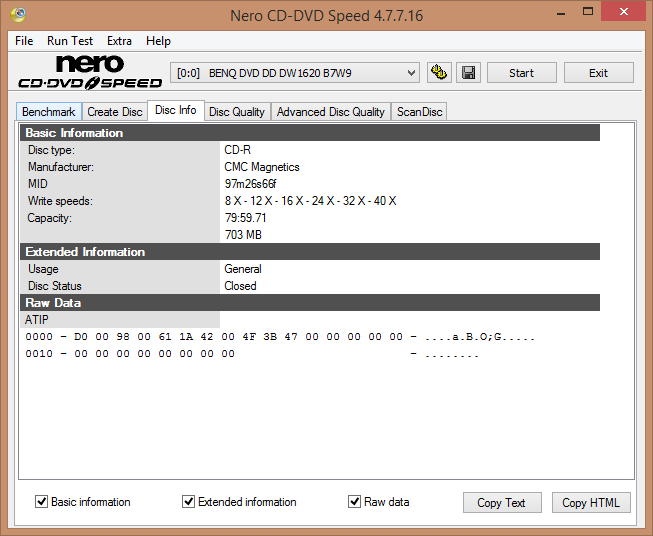This screenshot has width=653, height=536.
Task: Open the Extra menu
Action: coord(119,41)
